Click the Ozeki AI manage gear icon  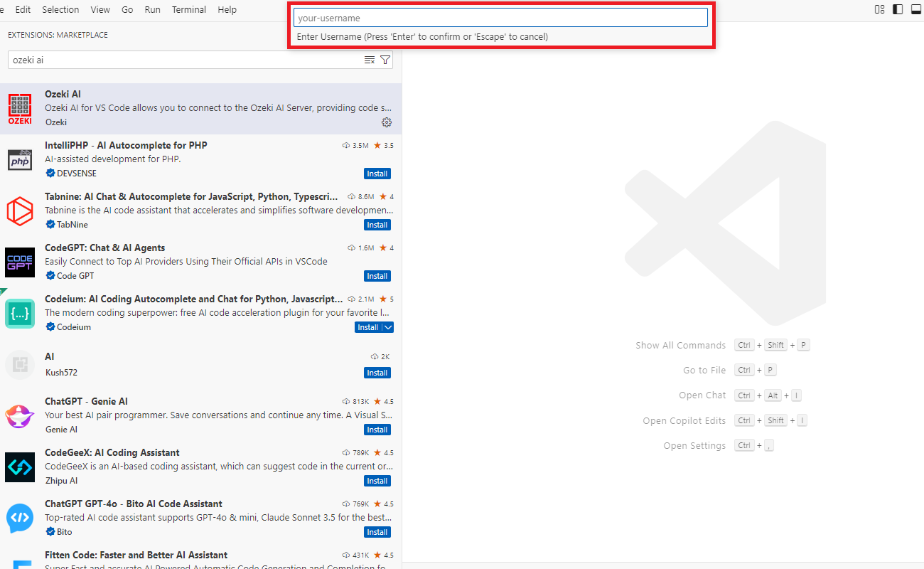tap(387, 122)
